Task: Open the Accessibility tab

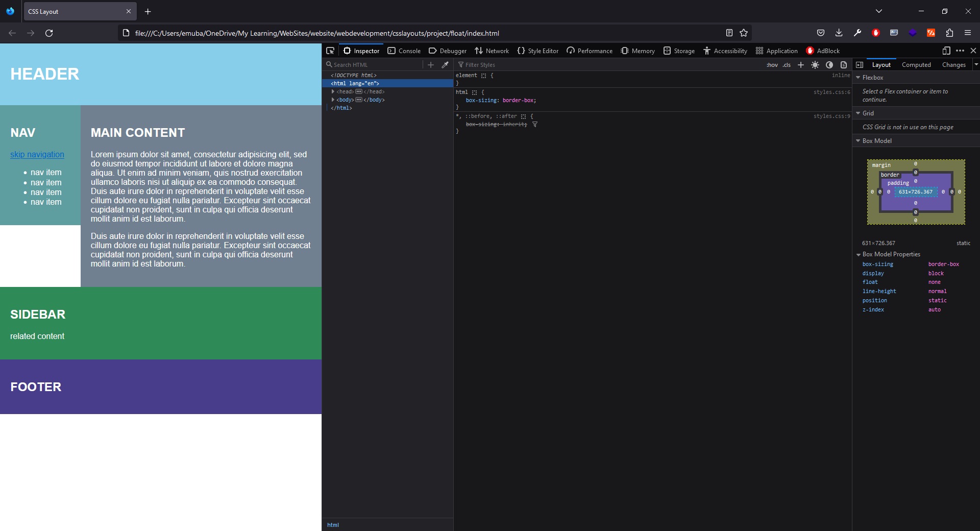Action: (725, 51)
